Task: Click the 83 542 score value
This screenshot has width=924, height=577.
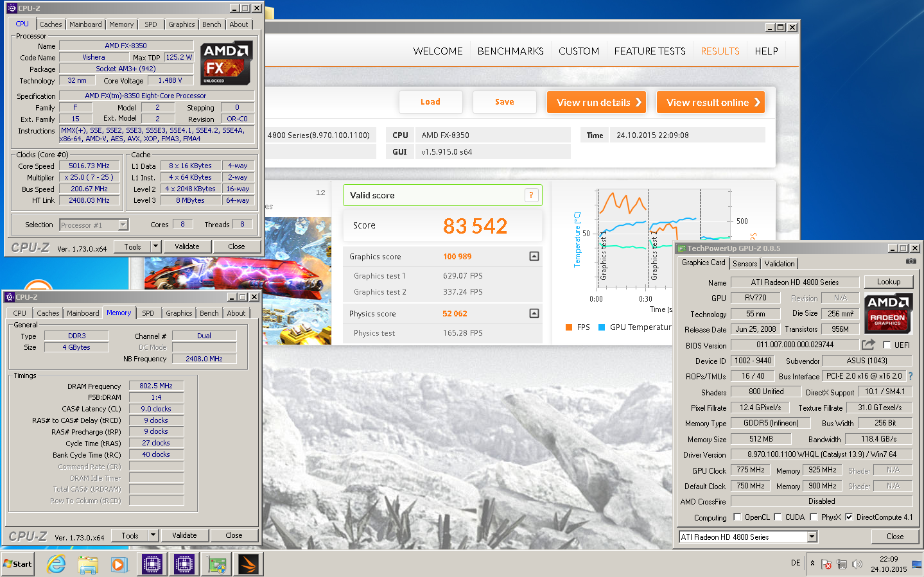Action: coord(475,226)
